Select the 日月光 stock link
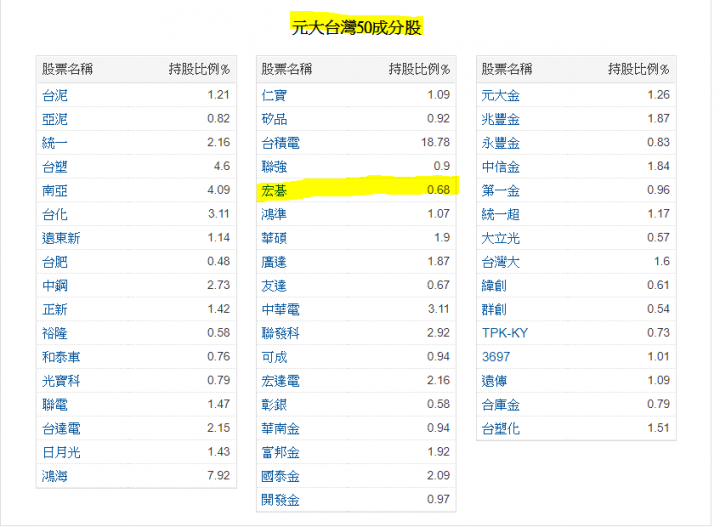 pos(61,453)
